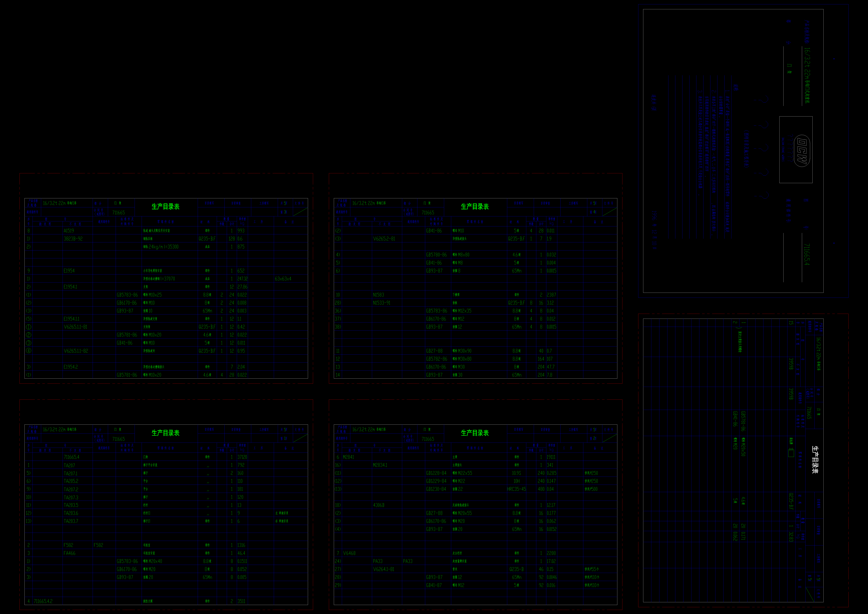This screenshot has height=614, width=868.
Task: Click the weight value "27.86"
Action: click(x=242, y=287)
